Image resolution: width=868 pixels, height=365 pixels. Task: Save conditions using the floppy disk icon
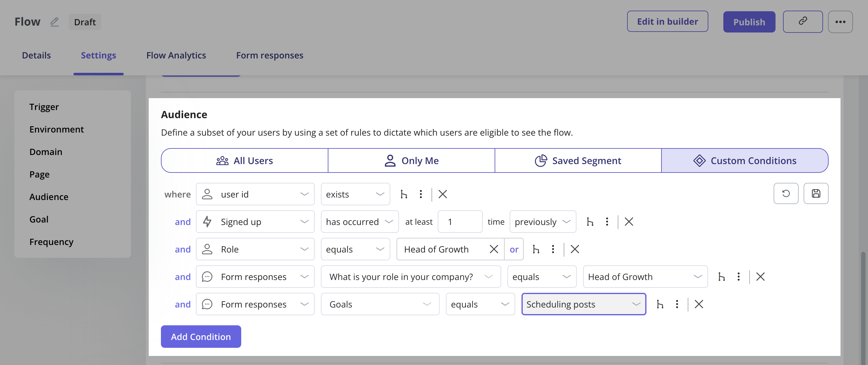click(x=816, y=193)
